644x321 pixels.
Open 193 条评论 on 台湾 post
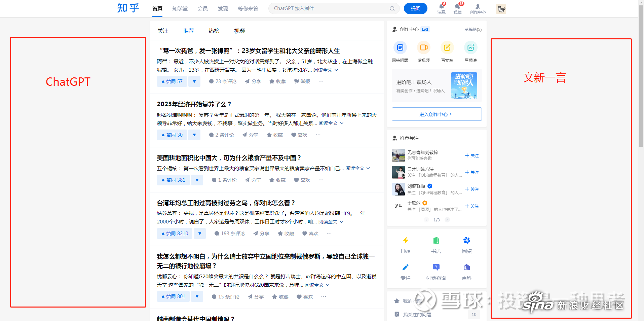230,234
